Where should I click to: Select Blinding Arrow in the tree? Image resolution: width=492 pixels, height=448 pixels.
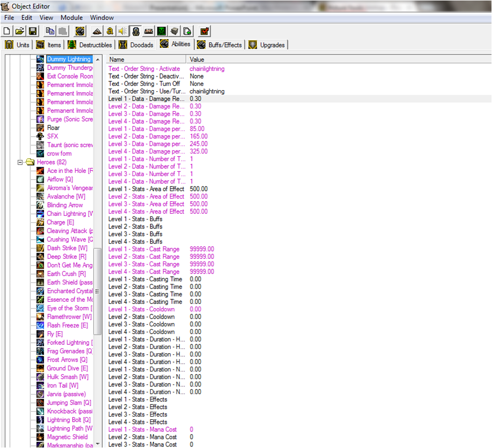pyautogui.click(x=65, y=205)
